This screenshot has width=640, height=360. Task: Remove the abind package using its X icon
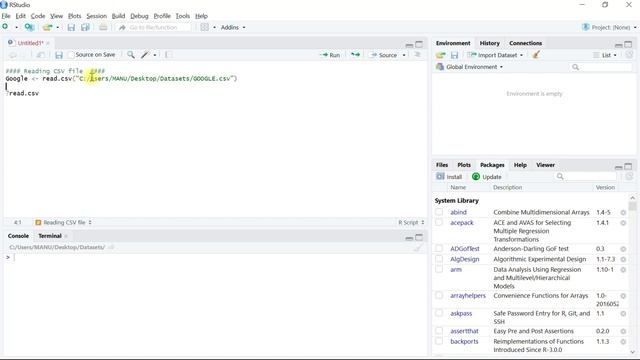[x=623, y=213]
